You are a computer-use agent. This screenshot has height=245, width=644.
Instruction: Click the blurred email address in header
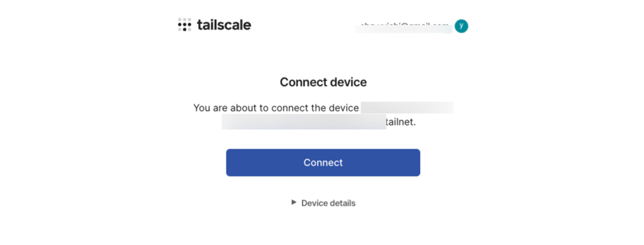[403, 26]
